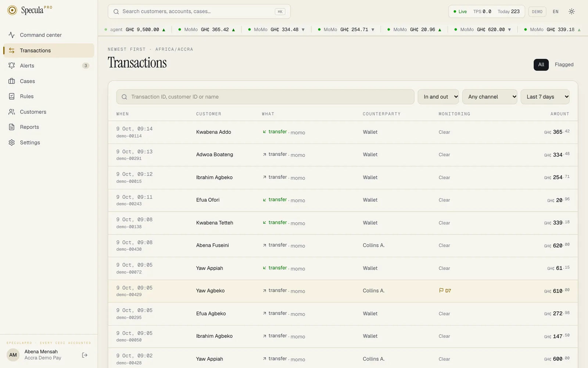
Task: Click amount GH₵ 272.98
Action: pos(557,314)
